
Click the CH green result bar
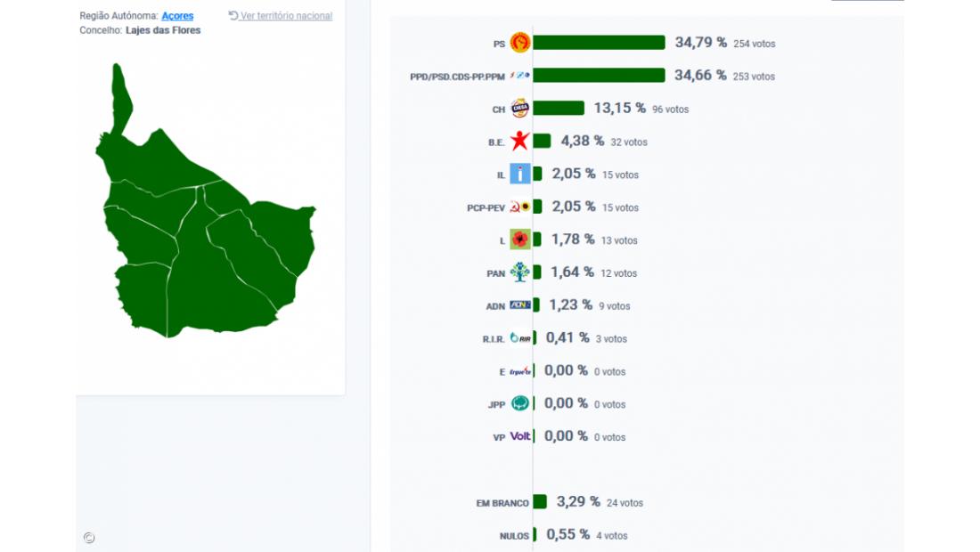click(559, 109)
